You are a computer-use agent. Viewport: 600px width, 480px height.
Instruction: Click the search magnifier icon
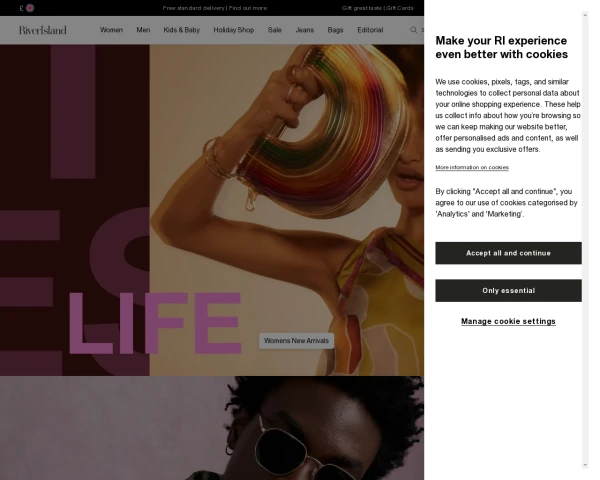pos(414,30)
